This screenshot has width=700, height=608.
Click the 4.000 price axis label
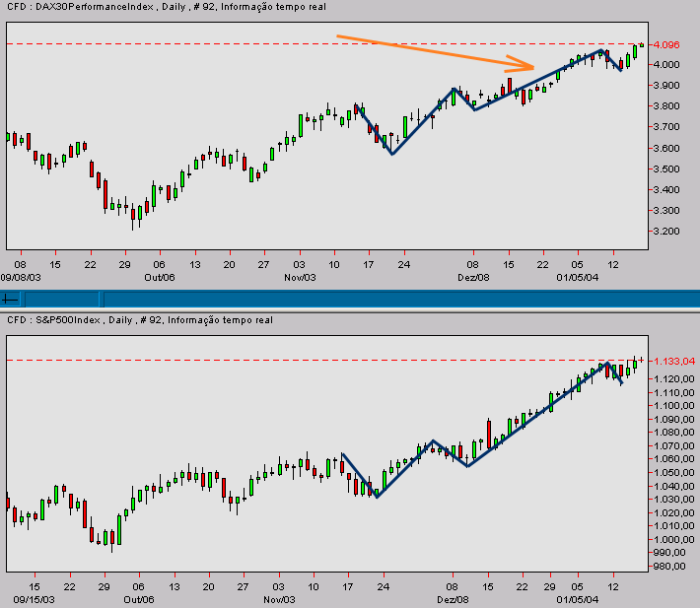click(x=666, y=64)
